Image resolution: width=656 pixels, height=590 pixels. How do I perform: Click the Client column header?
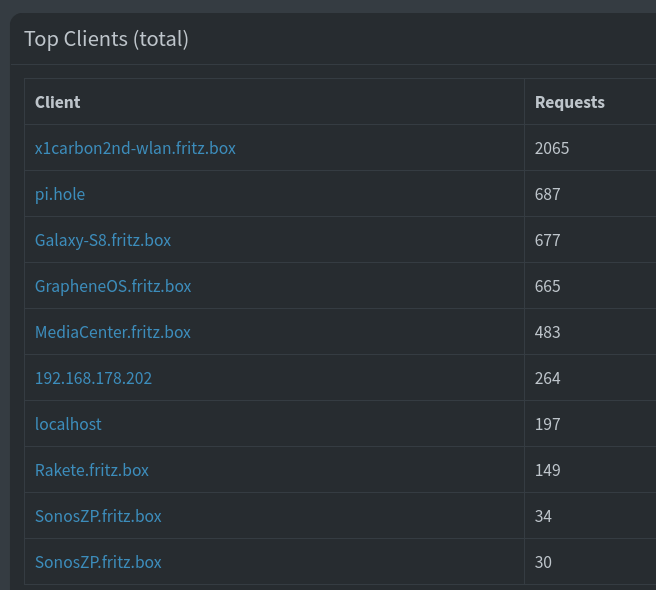pyautogui.click(x=58, y=102)
